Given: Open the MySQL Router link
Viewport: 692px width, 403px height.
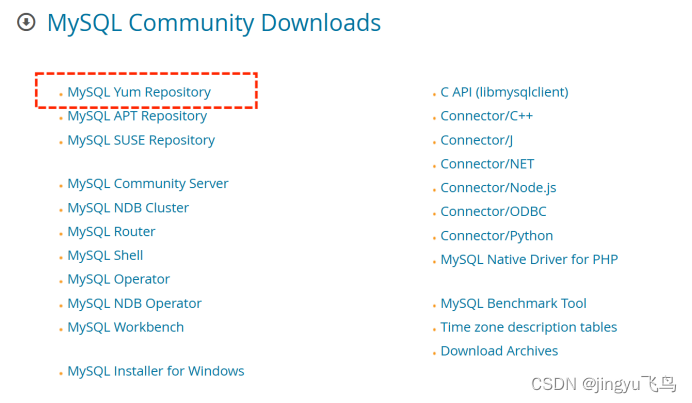Looking at the screenshot, I should [x=111, y=231].
